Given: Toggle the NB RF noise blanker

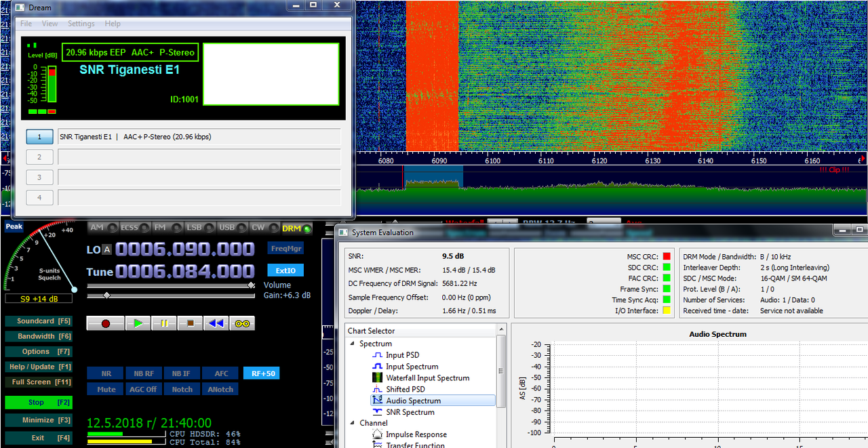Looking at the screenshot, I should 144,373.
